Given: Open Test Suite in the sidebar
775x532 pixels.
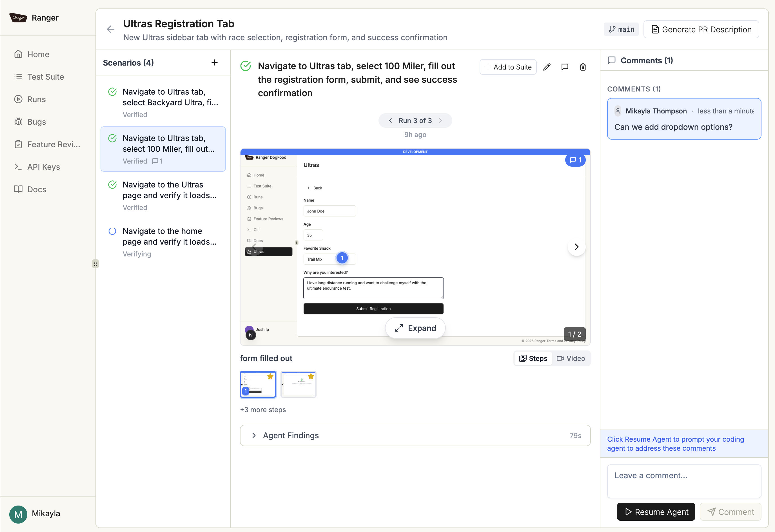Looking at the screenshot, I should tap(45, 77).
